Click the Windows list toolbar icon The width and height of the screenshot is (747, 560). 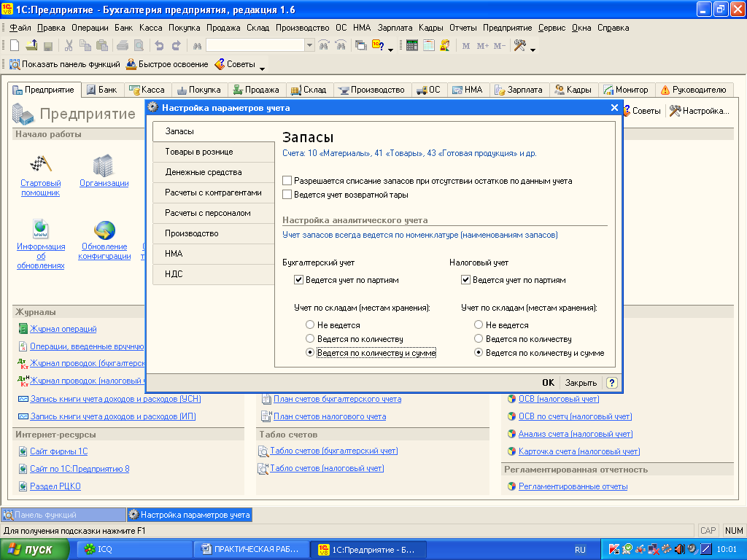point(361,46)
